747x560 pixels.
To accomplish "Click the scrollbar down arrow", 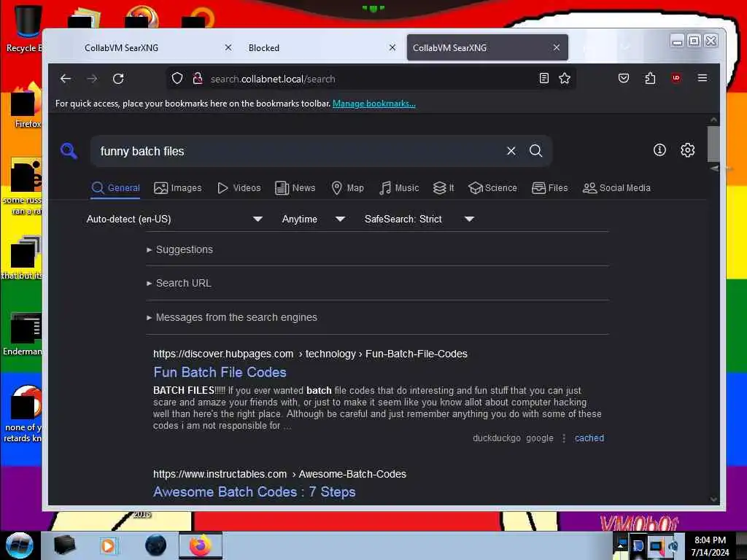I will pos(713,499).
